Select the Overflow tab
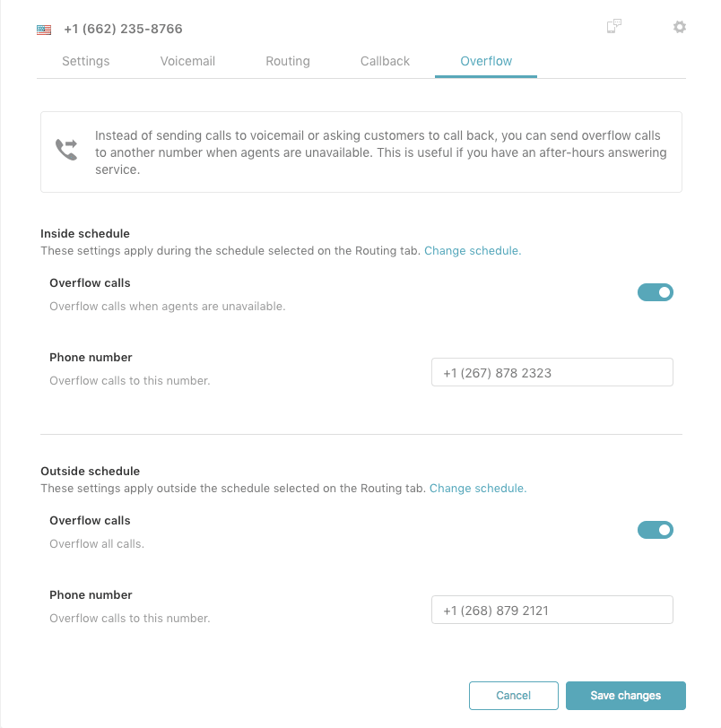This screenshot has height=728, width=721. point(485,61)
